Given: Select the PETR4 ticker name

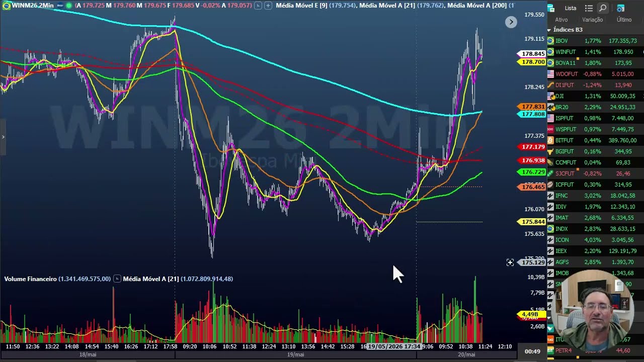Looking at the screenshot, I should click(563, 350).
